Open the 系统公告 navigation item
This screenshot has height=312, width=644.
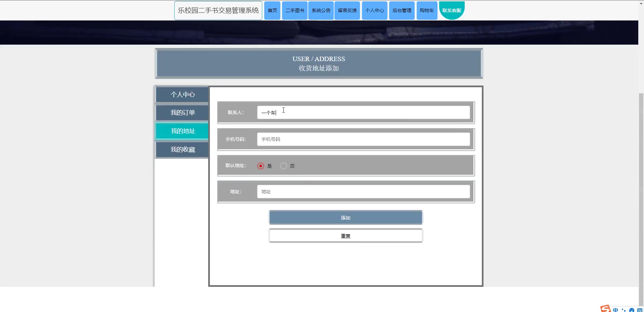[x=321, y=10]
